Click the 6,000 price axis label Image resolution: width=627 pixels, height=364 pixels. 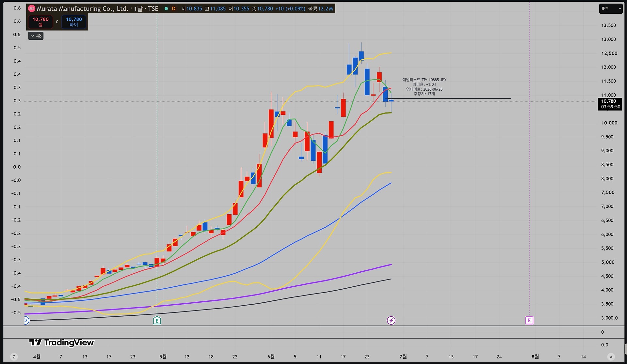(x=607, y=235)
